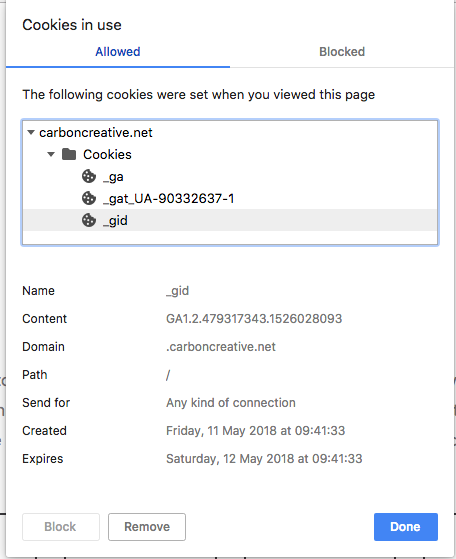Click the cookie icon beside _ga

[89, 176]
